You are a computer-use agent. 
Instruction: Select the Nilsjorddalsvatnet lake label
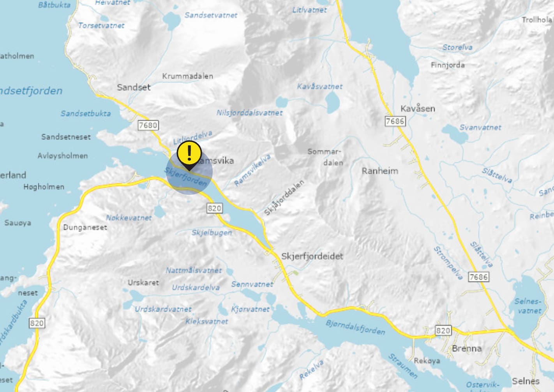(x=250, y=113)
